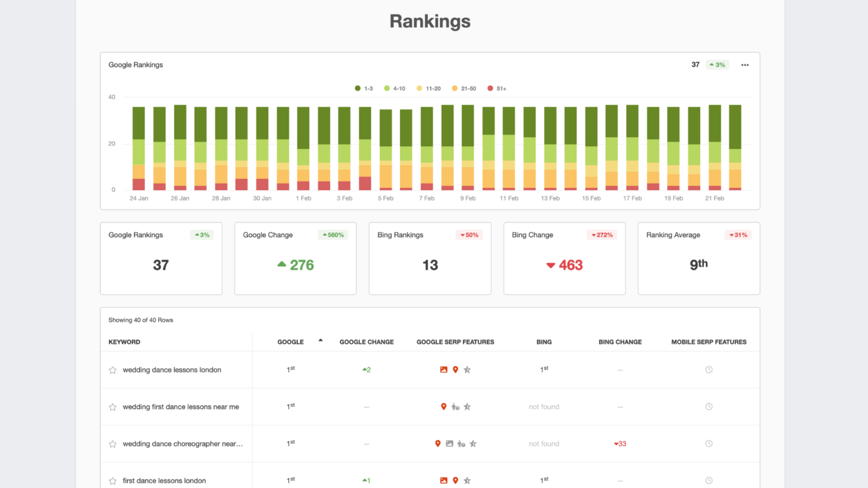
Task: Star the 'wedding dance lessons london' keyword
Action: (x=112, y=370)
